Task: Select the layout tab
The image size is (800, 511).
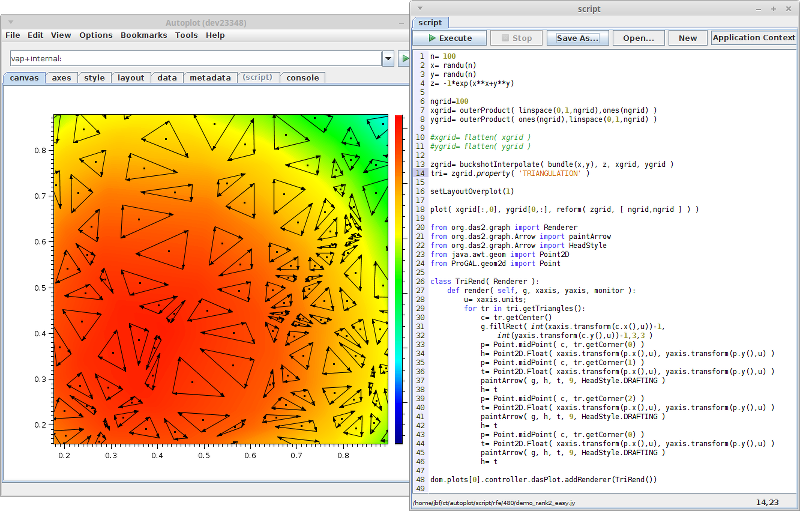Action: (x=130, y=77)
